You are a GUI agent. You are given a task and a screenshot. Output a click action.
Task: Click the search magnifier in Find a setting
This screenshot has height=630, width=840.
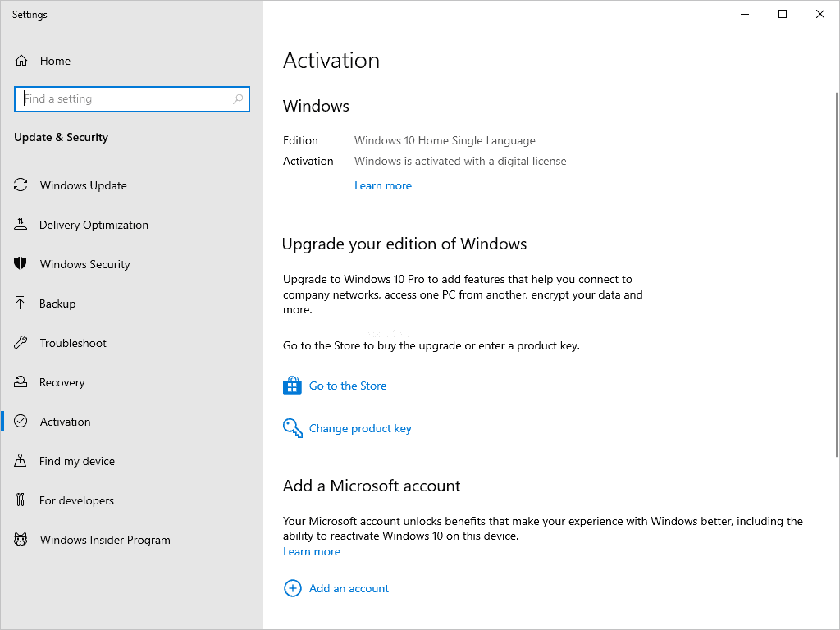coord(238,98)
